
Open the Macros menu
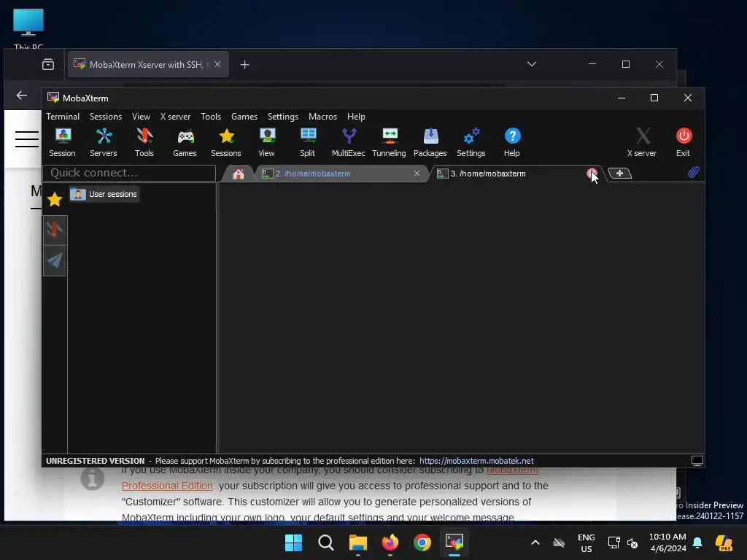323,117
